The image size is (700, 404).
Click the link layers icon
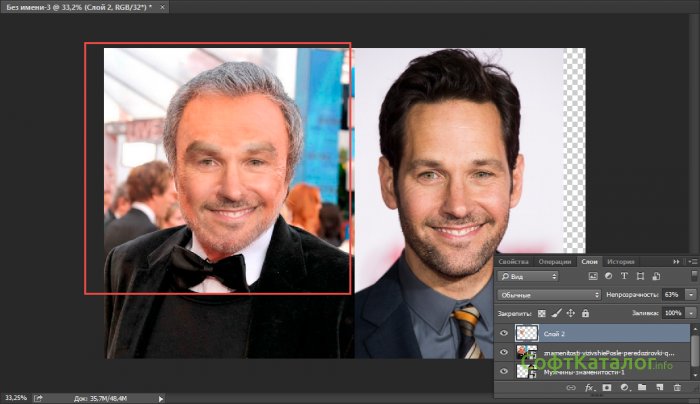point(572,387)
